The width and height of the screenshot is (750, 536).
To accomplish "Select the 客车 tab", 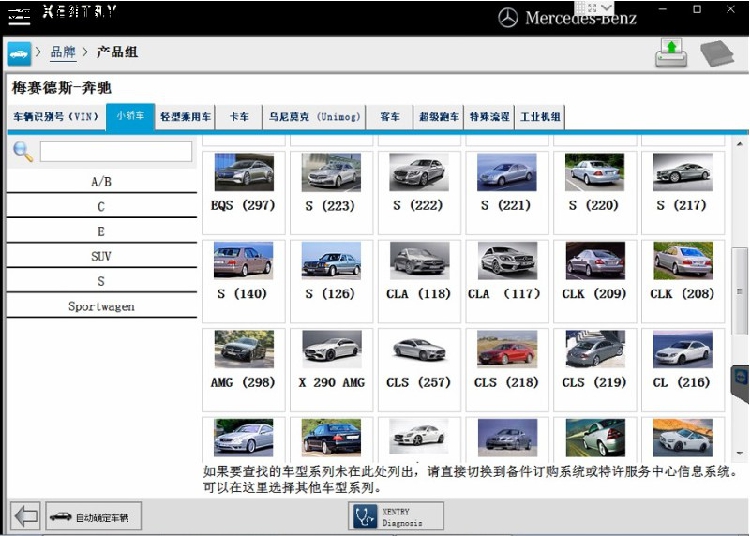I will [390, 117].
